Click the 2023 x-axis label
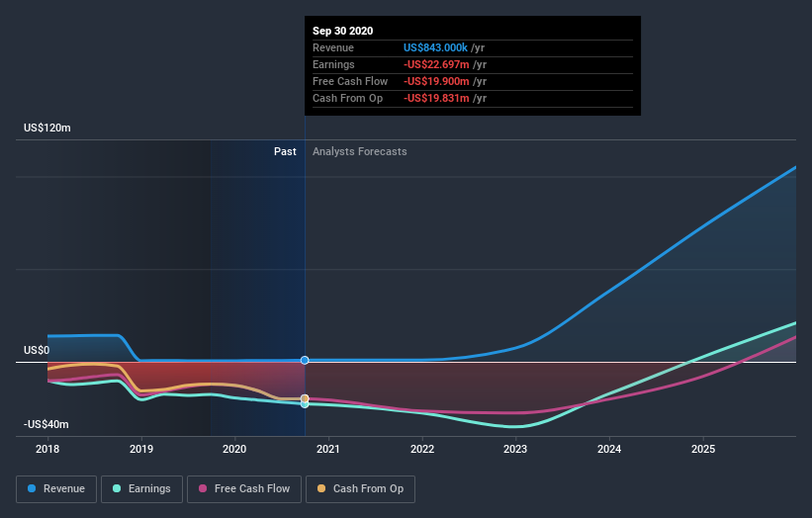The width and height of the screenshot is (812, 518). coord(515,449)
